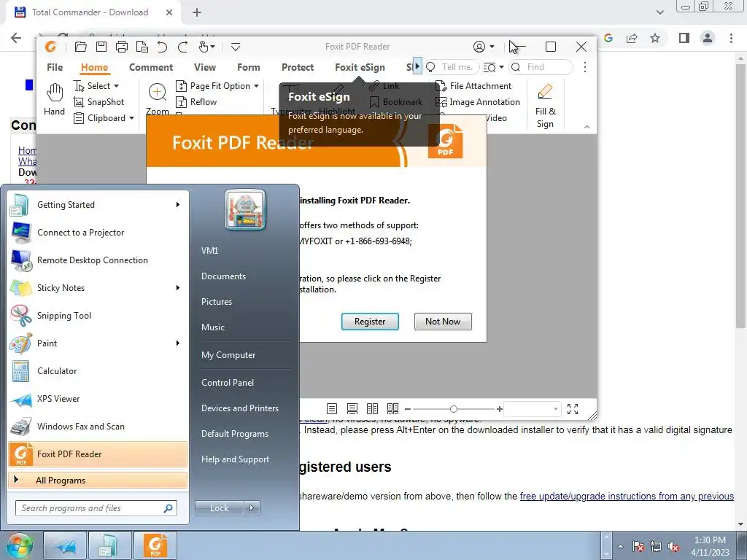
Task: Switch to the Comment ribbon tab
Action: click(151, 67)
